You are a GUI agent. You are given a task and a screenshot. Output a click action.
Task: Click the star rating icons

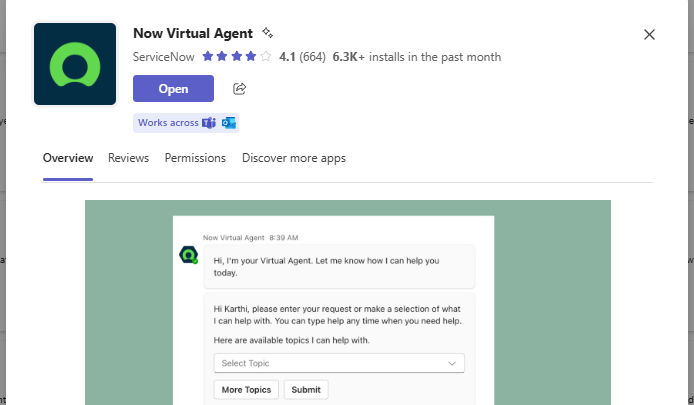pyautogui.click(x=237, y=57)
